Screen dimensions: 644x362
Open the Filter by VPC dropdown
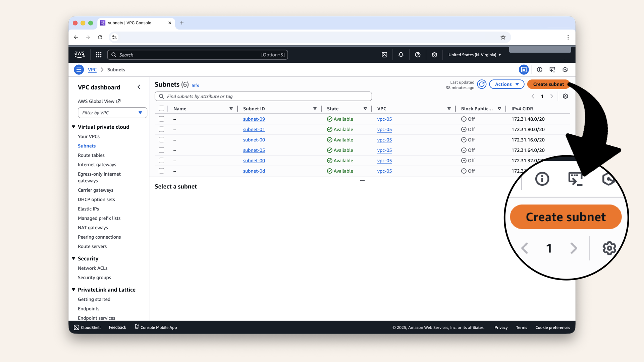(x=112, y=113)
